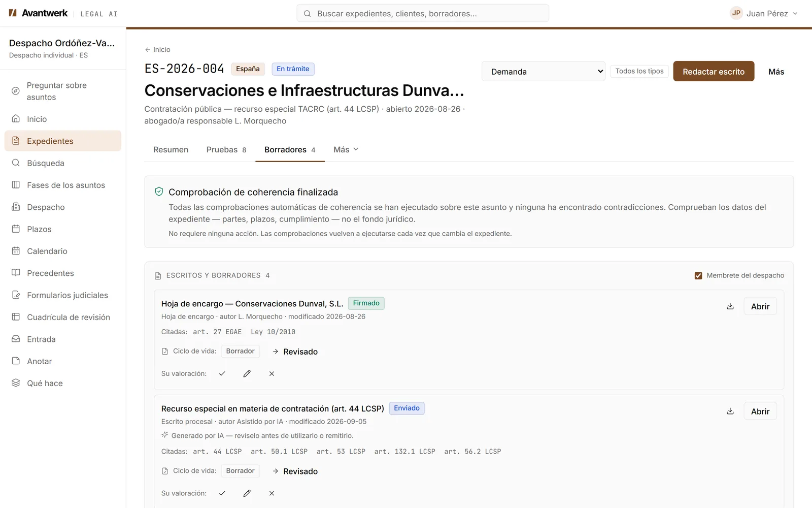812x508 pixels.
Task: Reject Hoja de encargo with X rating
Action: (272, 374)
